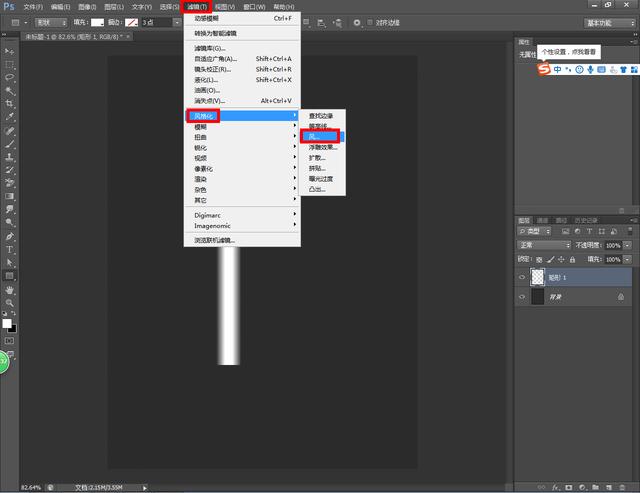
Task: Hide the 背景 layer visibility eye
Action: click(x=522, y=297)
